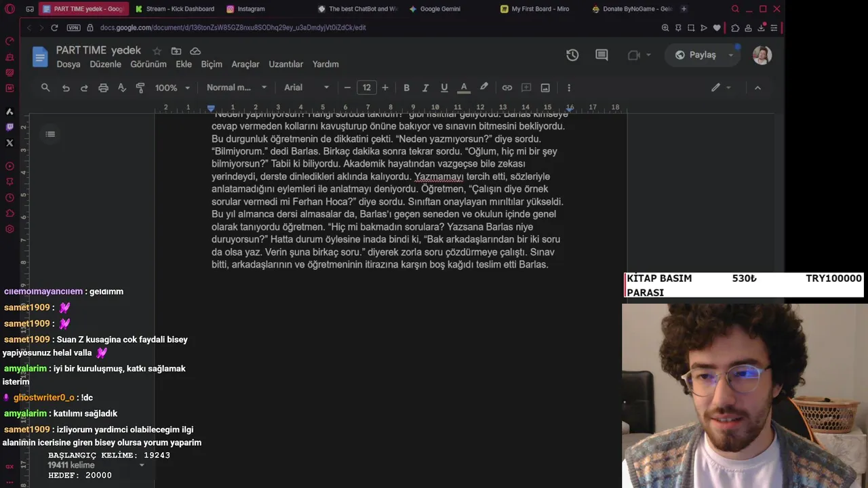
Task: Open the Biçim menu
Action: pyautogui.click(x=212, y=64)
